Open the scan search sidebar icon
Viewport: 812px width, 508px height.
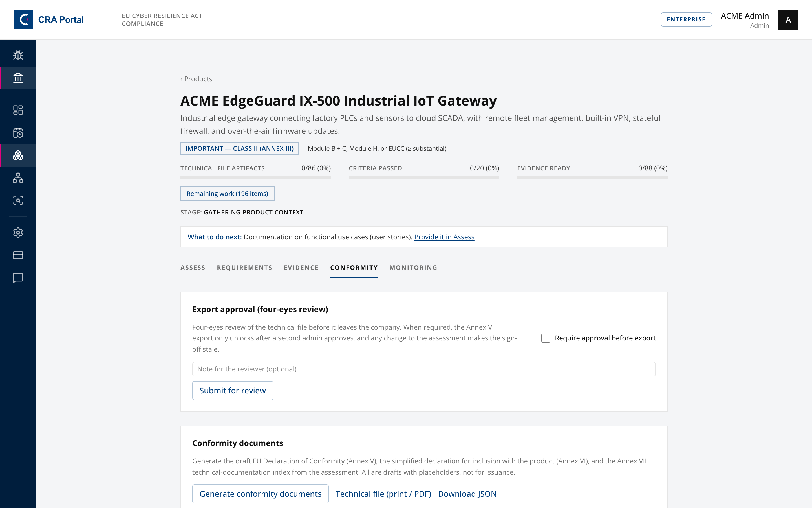pyautogui.click(x=18, y=200)
